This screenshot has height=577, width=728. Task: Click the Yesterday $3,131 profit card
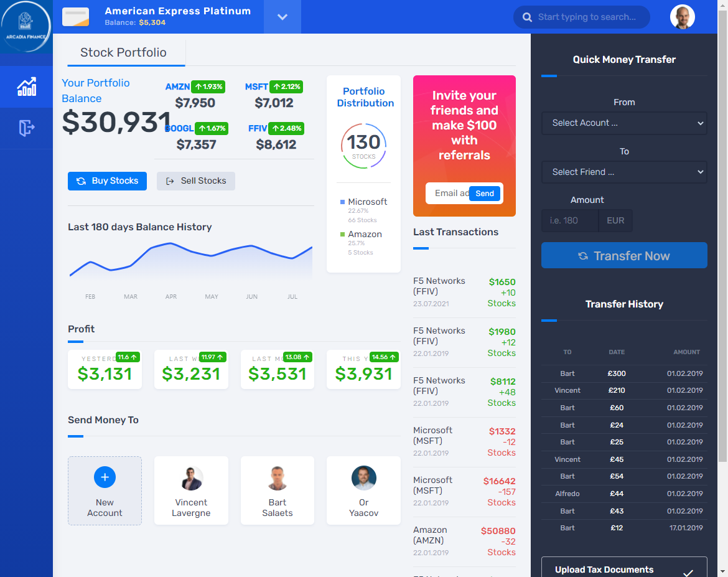(105, 370)
